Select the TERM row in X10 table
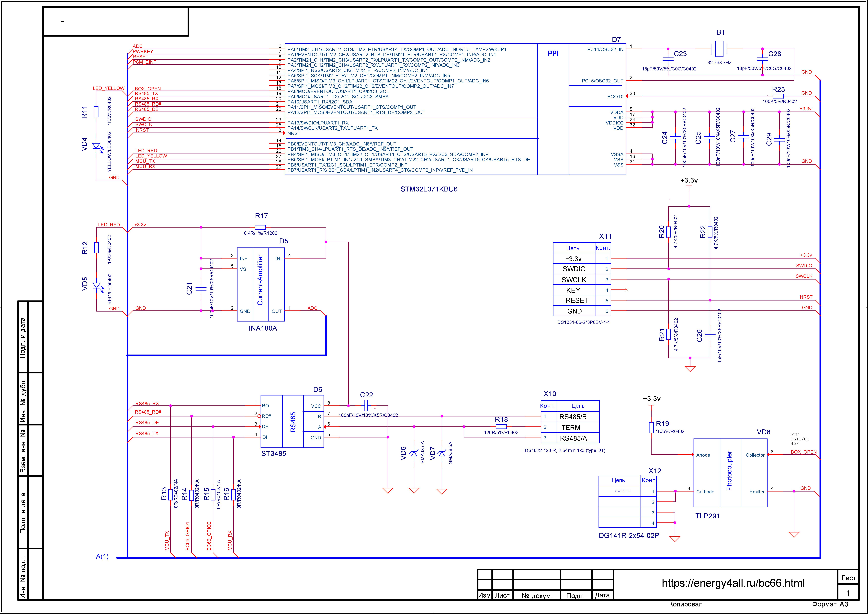The image size is (868, 614). pos(570,427)
